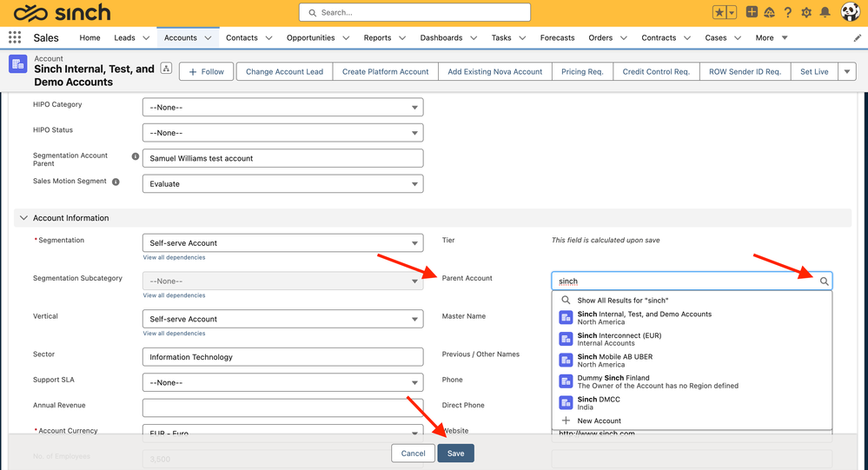Click the Sinch Interconnect (EUR) account icon
The height and width of the screenshot is (470, 868).
(566, 339)
